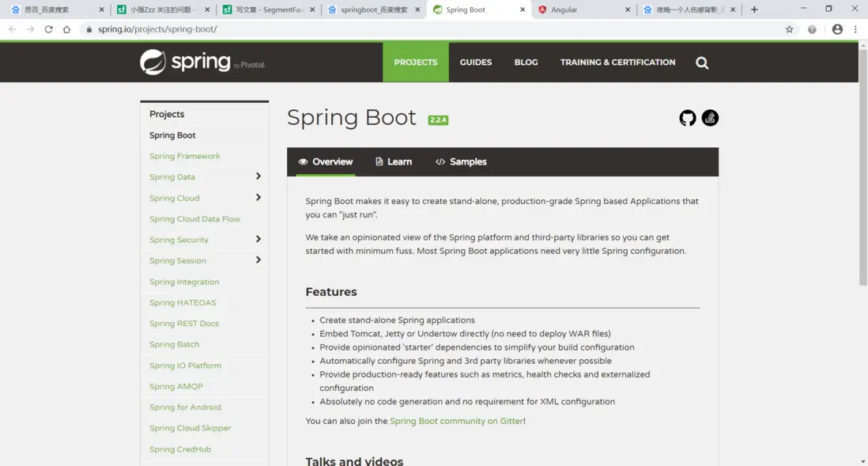Reload the page with refresh icon
This screenshot has height=466, width=868.
point(49,29)
